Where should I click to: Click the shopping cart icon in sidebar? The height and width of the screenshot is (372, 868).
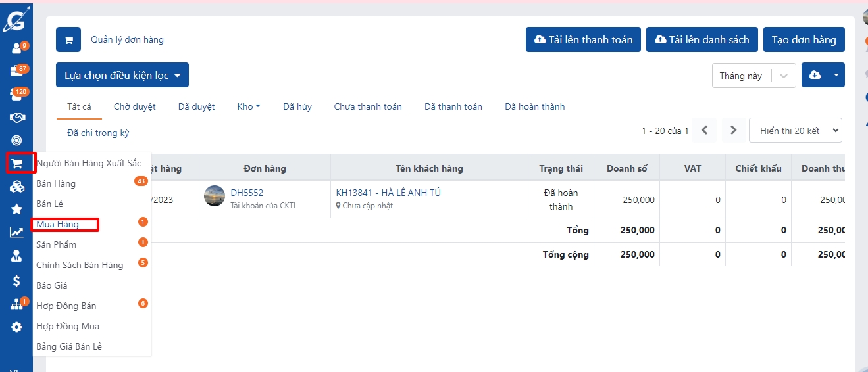pos(16,164)
